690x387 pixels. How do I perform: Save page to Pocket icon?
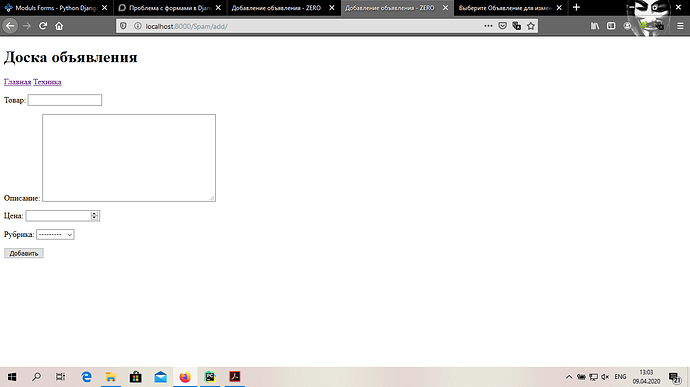tap(502, 26)
